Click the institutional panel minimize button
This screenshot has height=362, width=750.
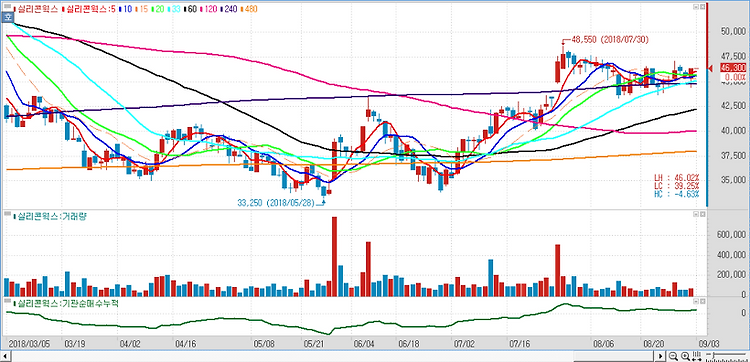pos(695,302)
